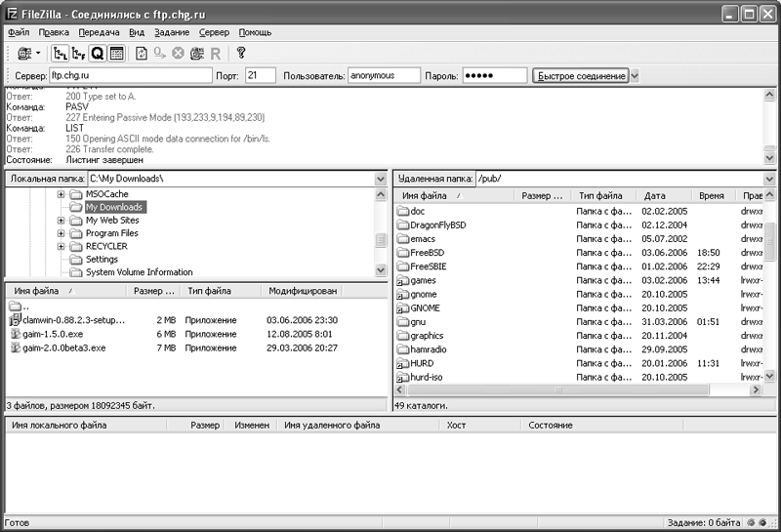Open the FreeBSD folder in remote list
The height and width of the screenshot is (532, 781).
[x=428, y=253]
